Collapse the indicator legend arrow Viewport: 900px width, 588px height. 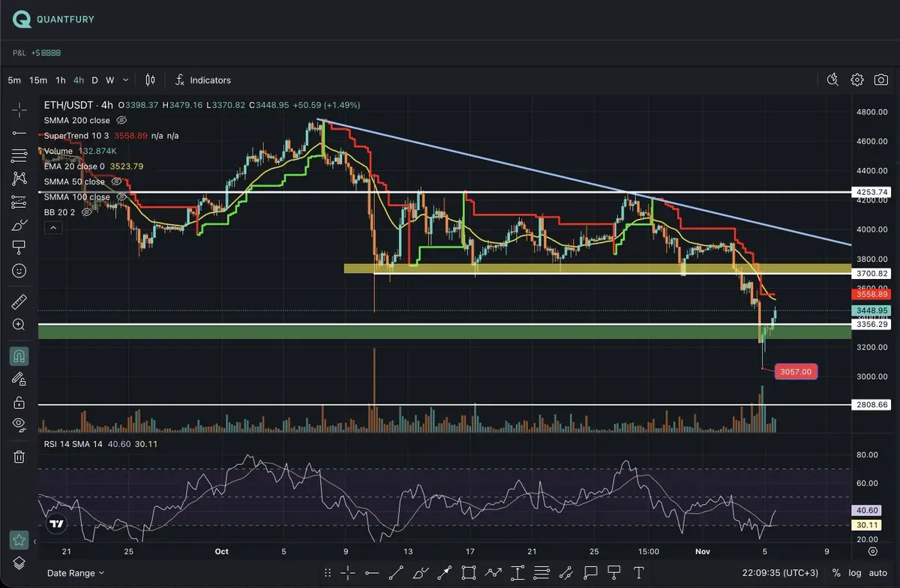[x=53, y=228]
